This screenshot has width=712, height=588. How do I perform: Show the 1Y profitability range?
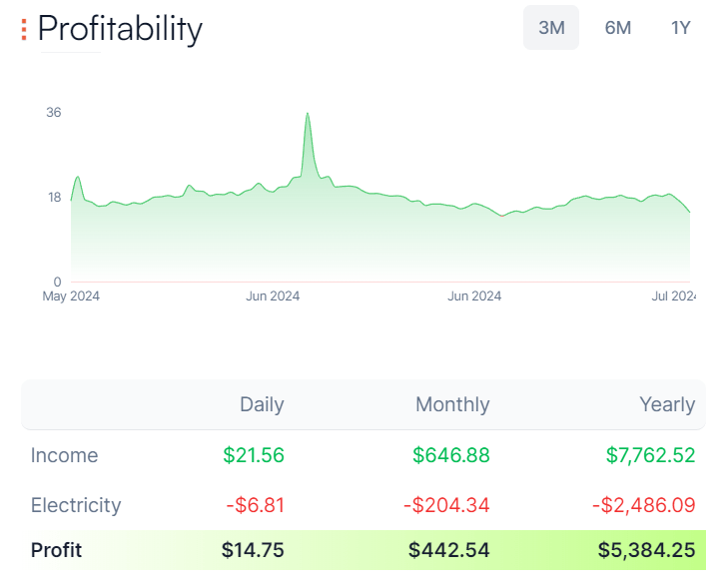681,28
